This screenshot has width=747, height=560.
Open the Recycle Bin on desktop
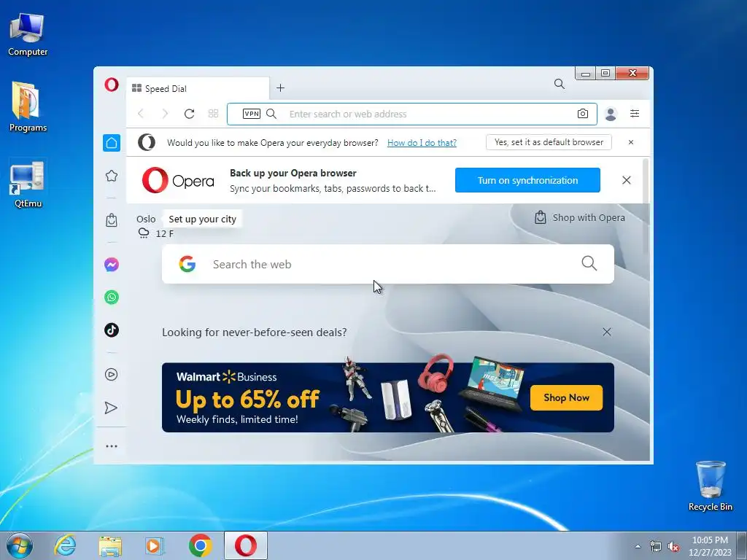711,486
